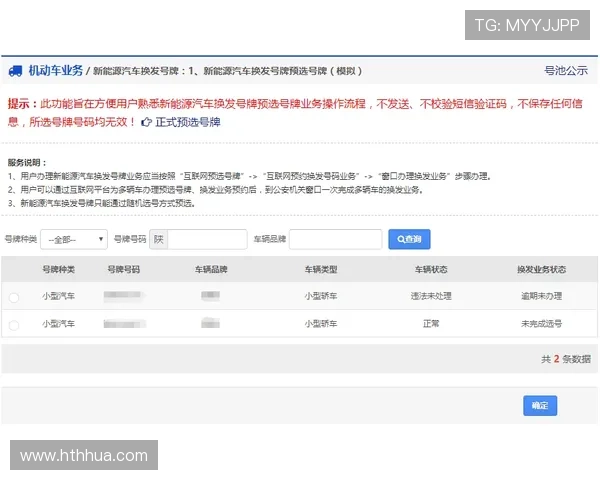Click the blue 确定 confirm button
Image resolution: width=600 pixels, height=480 pixels.
pos(540,406)
